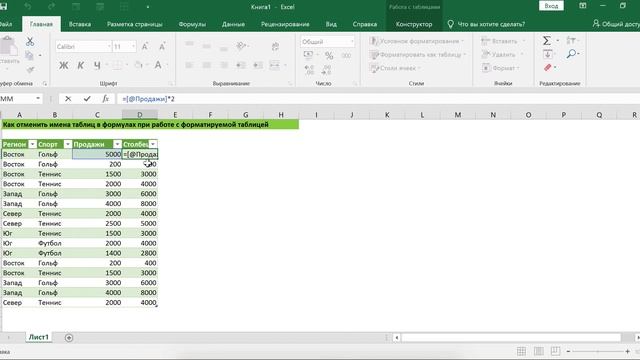Expand the Name Box dropdown arrow
Screen dimensions: 640x360
[38, 99]
